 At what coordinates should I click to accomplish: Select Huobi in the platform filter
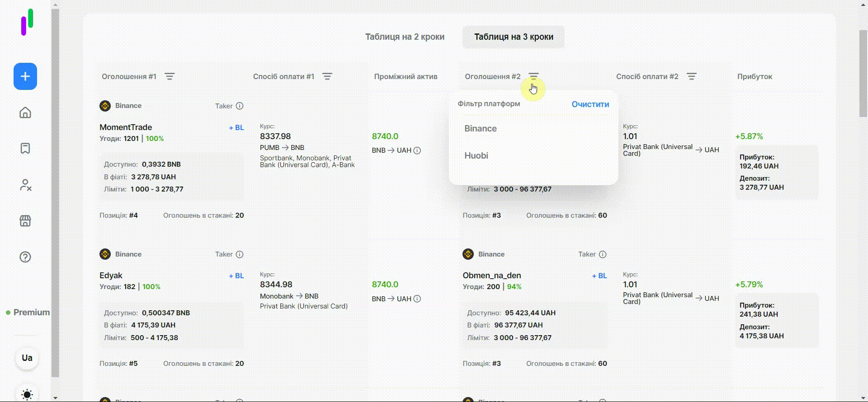tap(476, 156)
